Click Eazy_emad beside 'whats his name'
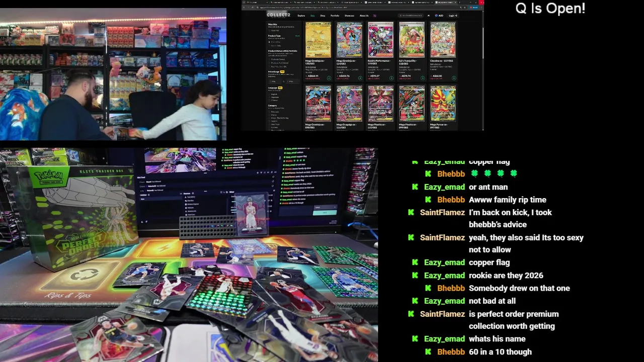This screenshot has height=362, width=644. (444, 339)
